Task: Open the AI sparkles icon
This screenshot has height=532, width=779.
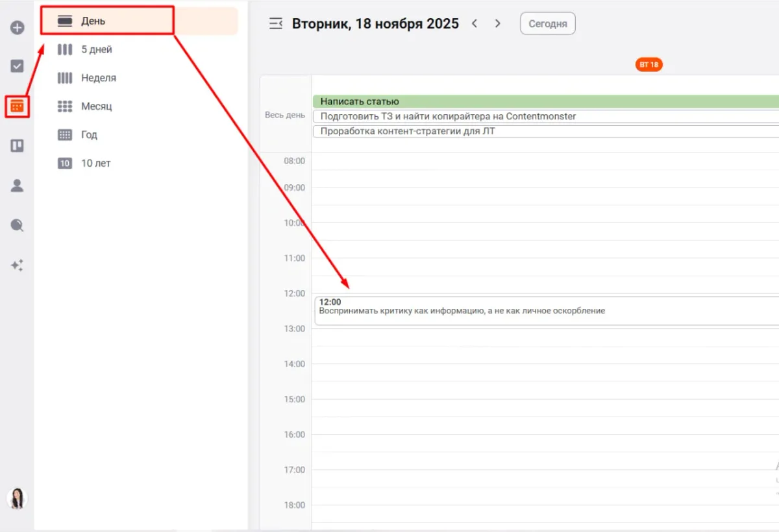Action: point(18,265)
